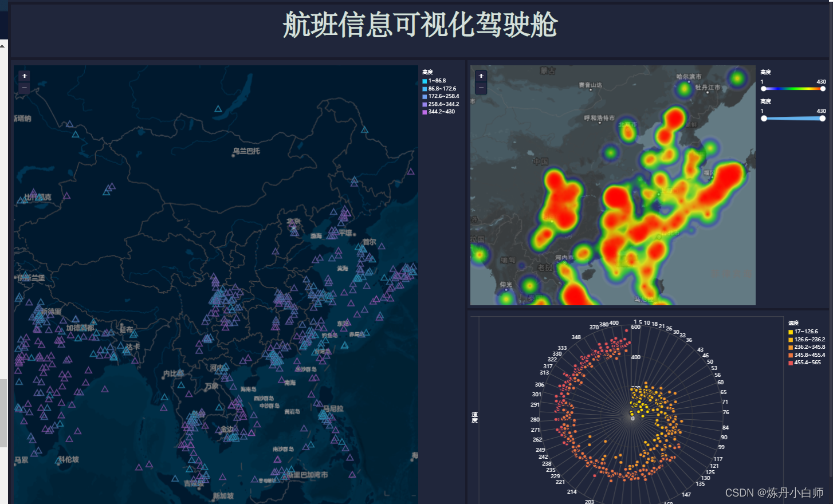Zoom in on the flight scatter map with plus icon
Image resolution: width=833 pixels, height=504 pixels.
[23, 75]
